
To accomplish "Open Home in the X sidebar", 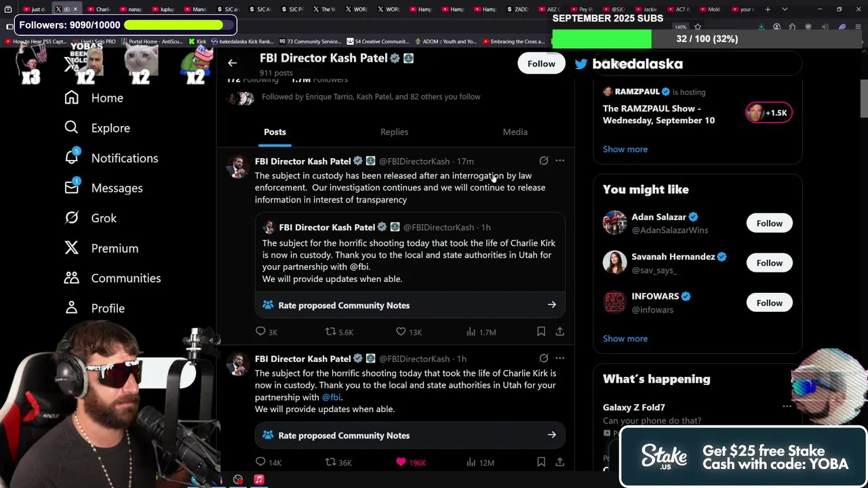I will pos(94,98).
